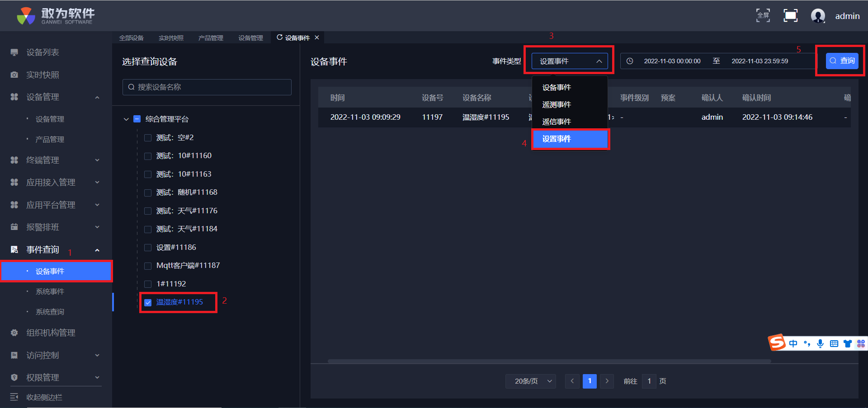
Task: Toggle Sogou Chinese/English mode 中
Action: pyautogui.click(x=793, y=344)
